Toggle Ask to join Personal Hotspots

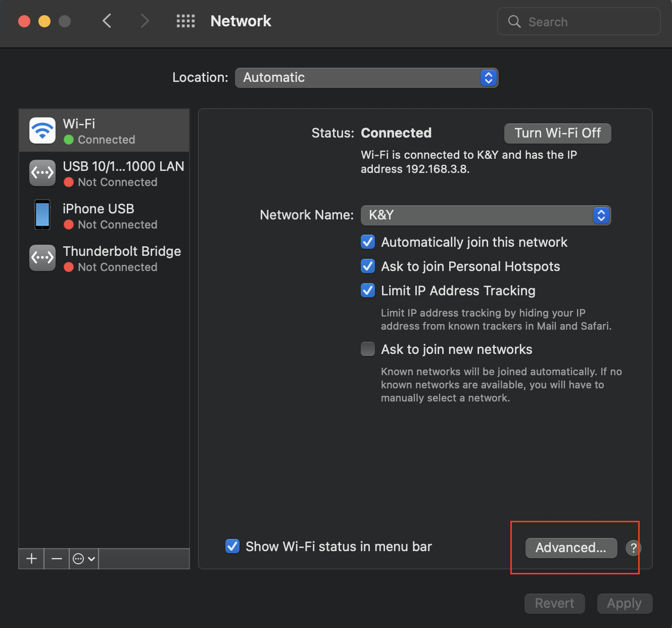[x=368, y=266]
